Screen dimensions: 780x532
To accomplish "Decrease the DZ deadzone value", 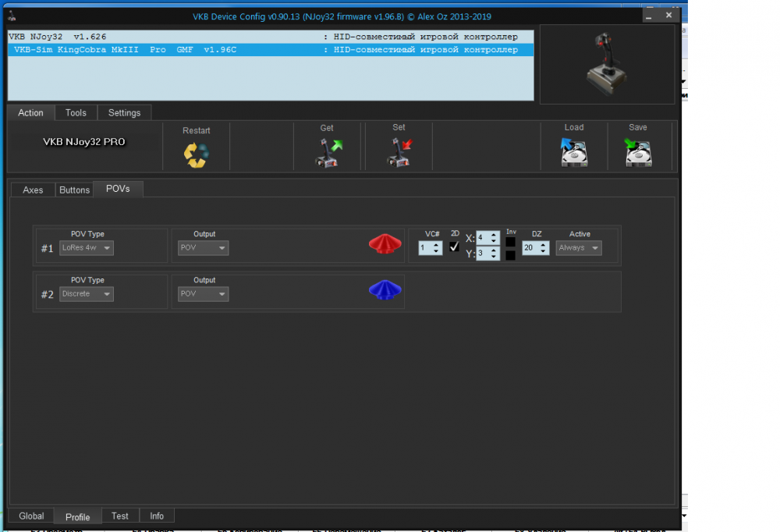I will point(543,251).
